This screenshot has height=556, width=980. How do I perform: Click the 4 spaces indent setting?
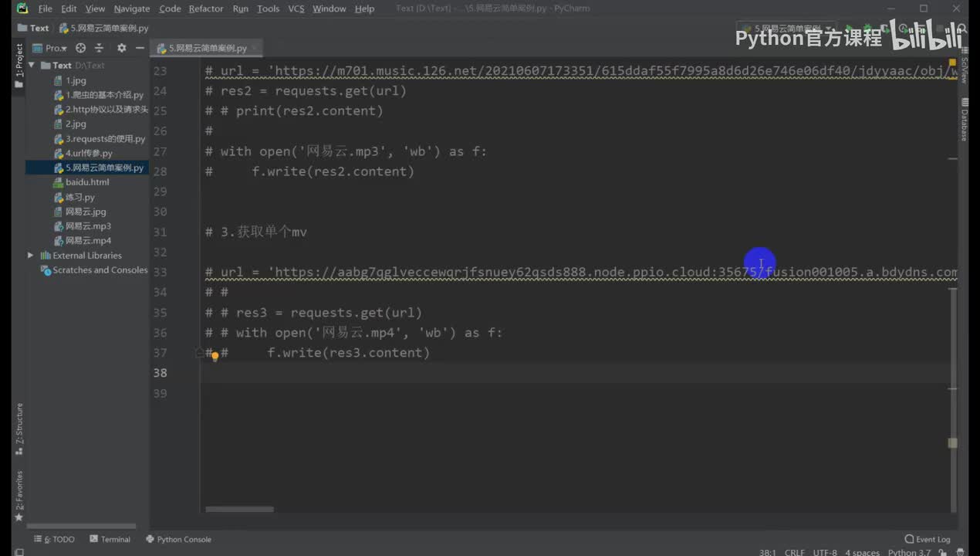click(862, 552)
